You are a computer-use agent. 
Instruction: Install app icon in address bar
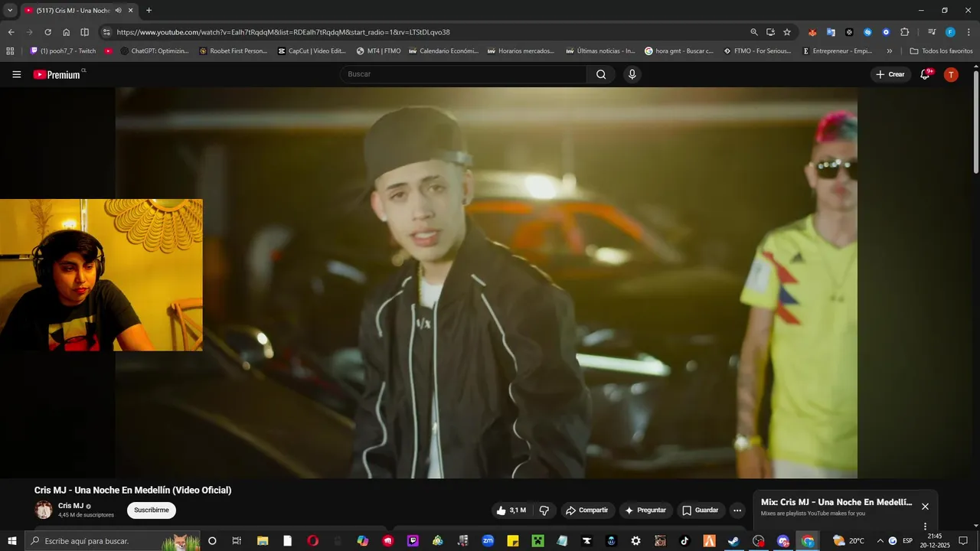(770, 32)
